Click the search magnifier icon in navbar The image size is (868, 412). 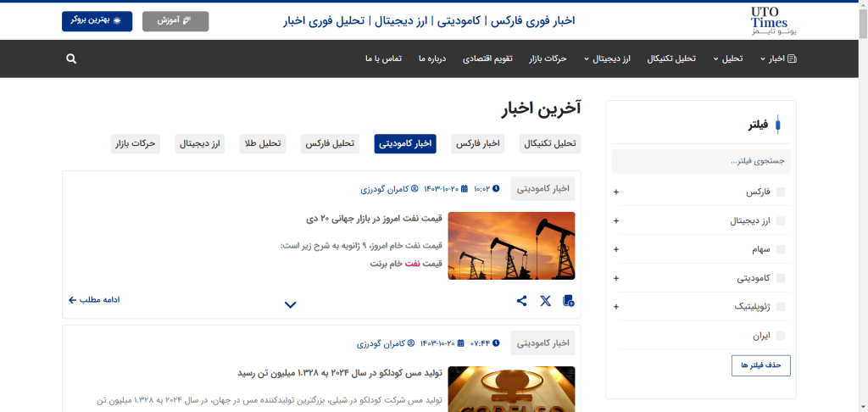[x=71, y=59]
